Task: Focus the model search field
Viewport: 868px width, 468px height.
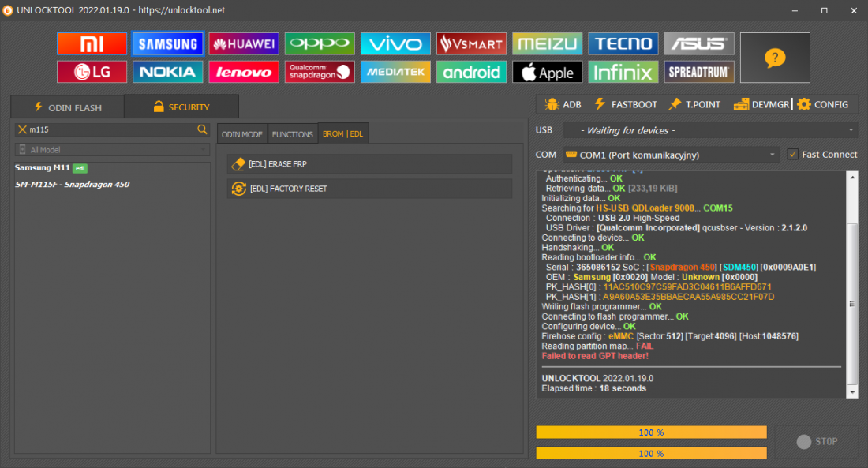Action: [112, 129]
